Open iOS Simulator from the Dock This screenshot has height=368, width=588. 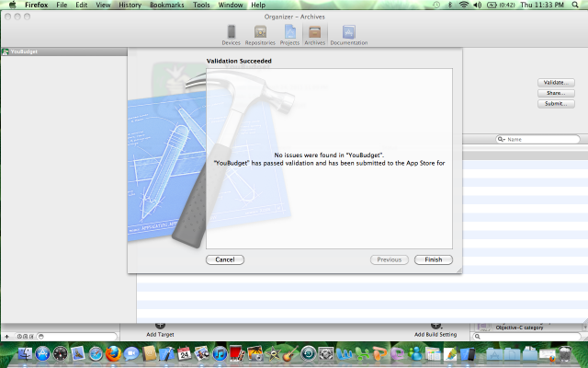(469, 353)
